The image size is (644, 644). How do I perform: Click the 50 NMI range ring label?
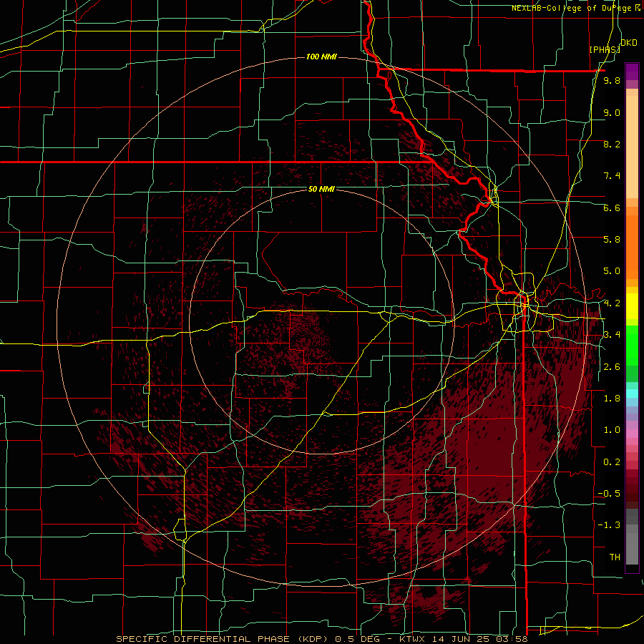pyautogui.click(x=321, y=189)
